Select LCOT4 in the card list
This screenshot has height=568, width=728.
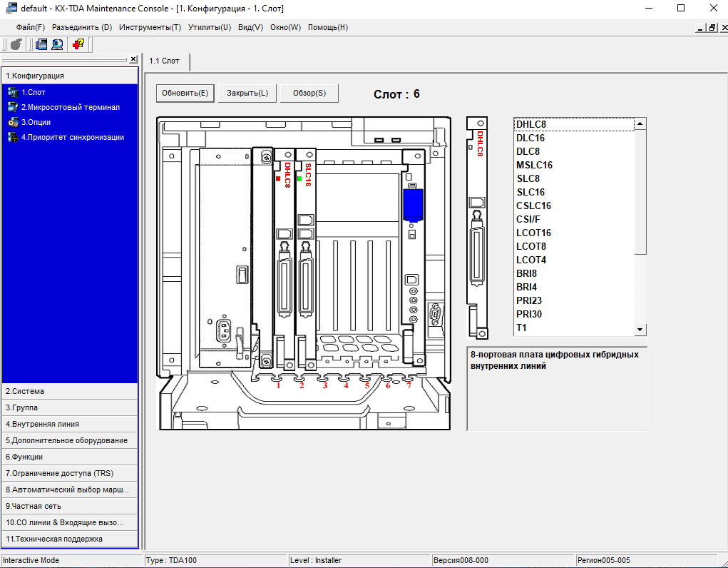(x=574, y=260)
